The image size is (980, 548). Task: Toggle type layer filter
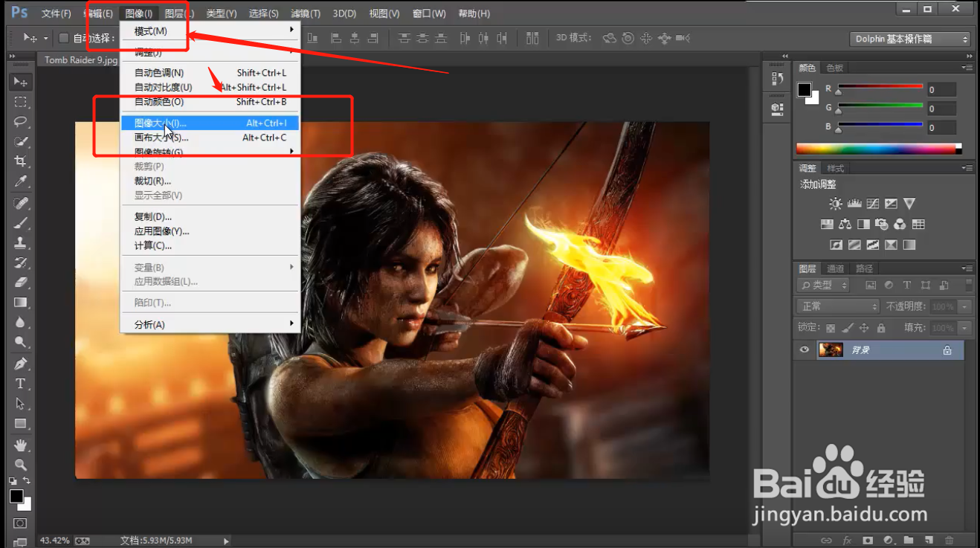click(907, 285)
